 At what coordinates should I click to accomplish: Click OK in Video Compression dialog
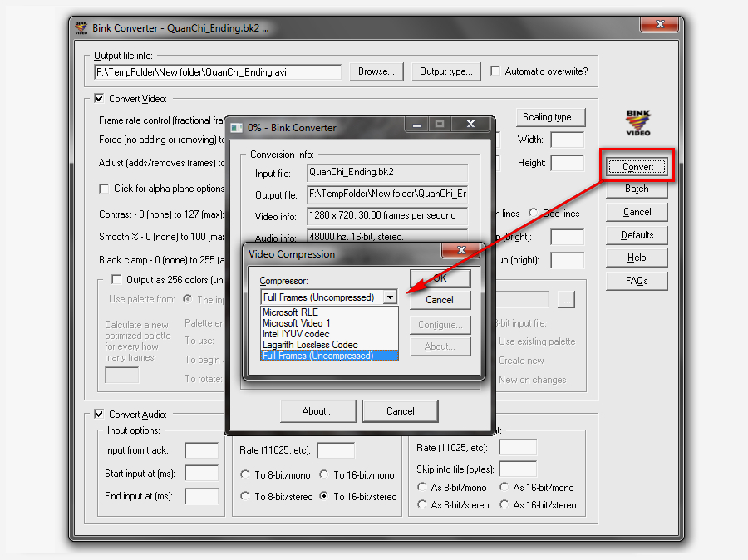click(440, 278)
